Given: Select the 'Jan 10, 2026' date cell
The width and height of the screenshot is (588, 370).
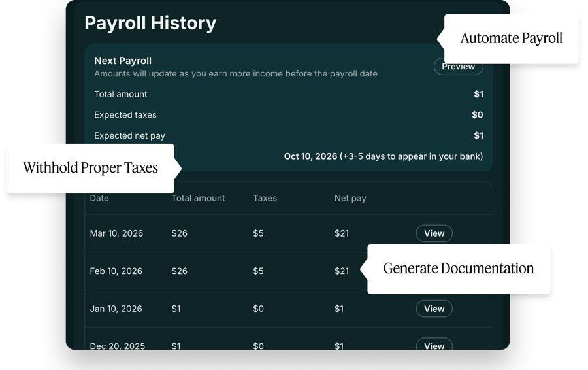Looking at the screenshot, I should (x=116, y=309).
